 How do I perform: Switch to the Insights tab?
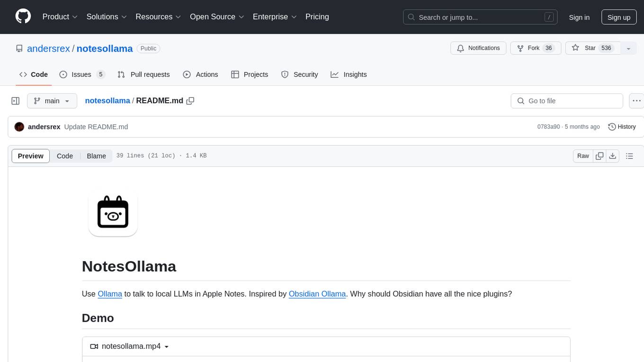click(x=349, y=74)
